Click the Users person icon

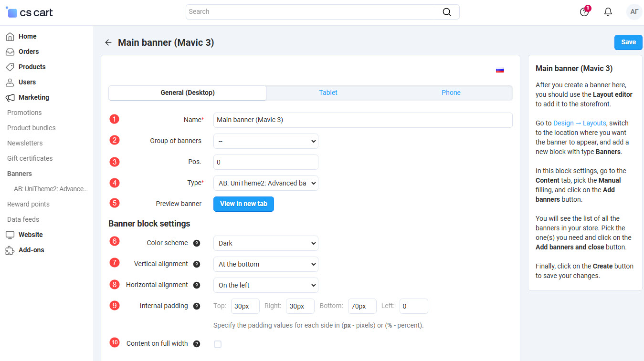pos(10,82)
